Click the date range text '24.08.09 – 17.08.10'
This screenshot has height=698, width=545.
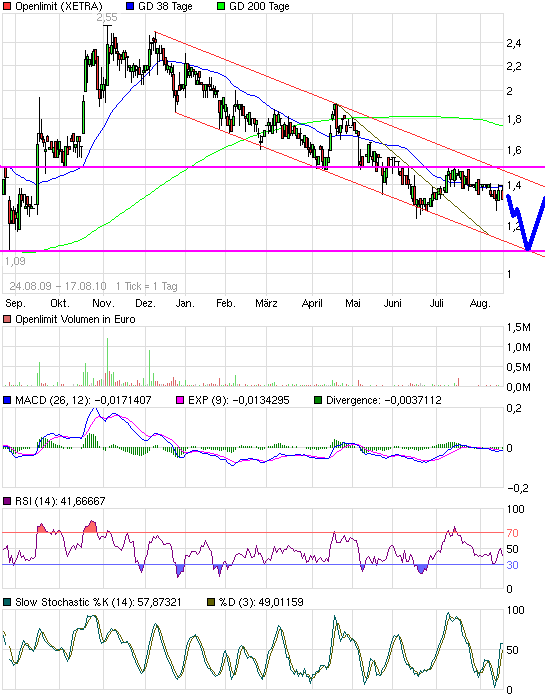58,286
